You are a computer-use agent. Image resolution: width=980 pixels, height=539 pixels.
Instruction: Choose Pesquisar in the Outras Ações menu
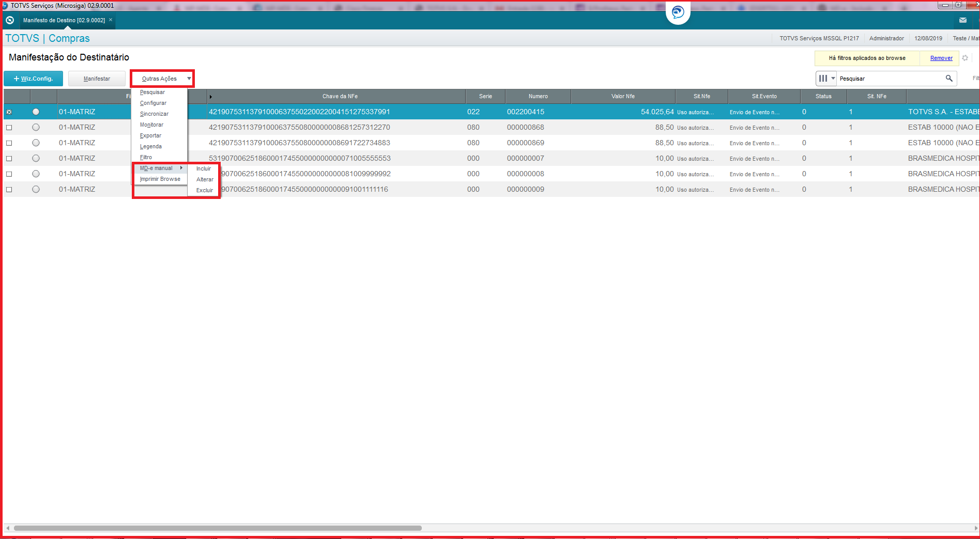pyautogui.click(x=152, y=92)
